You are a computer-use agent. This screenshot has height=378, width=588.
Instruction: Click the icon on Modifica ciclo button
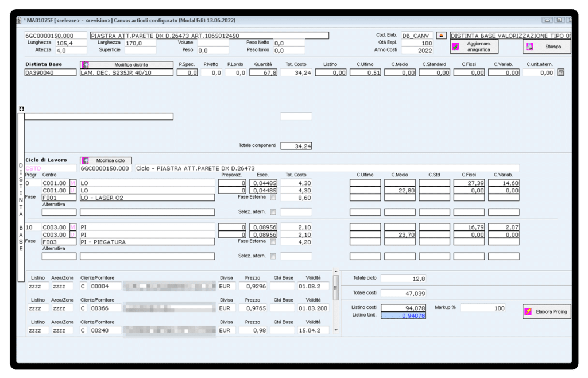click(84, 160)
